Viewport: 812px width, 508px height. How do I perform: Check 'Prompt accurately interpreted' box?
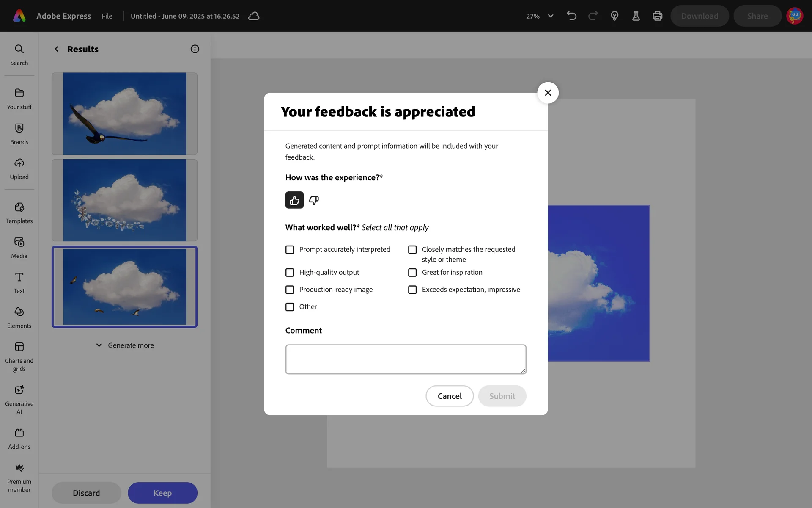[x=290, y=250]
